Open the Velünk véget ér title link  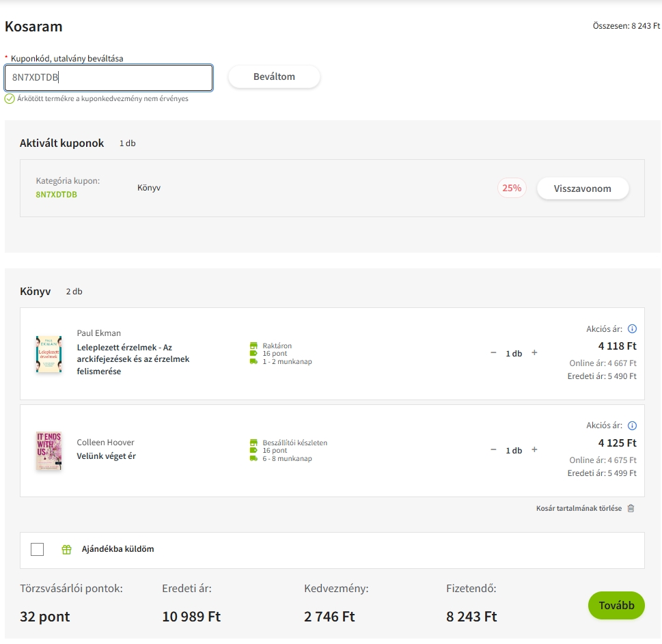tap(106, 456)
